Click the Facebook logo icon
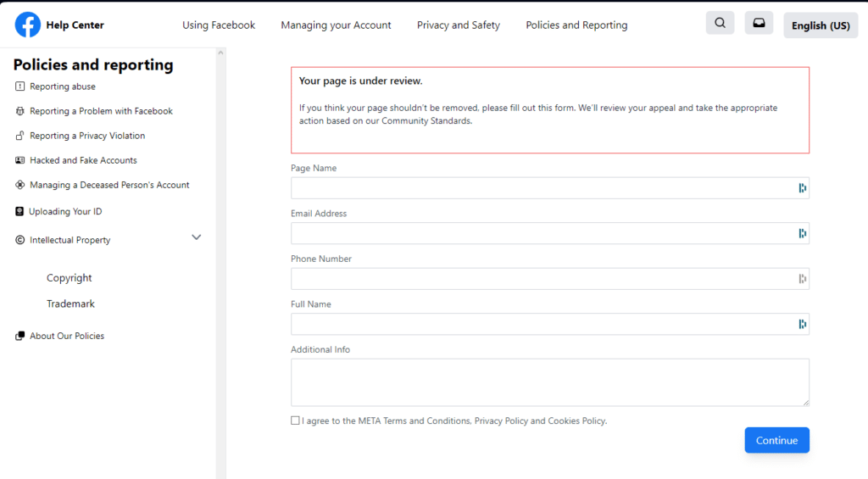This screenshot has height=479, width=868. pos(28,25)
